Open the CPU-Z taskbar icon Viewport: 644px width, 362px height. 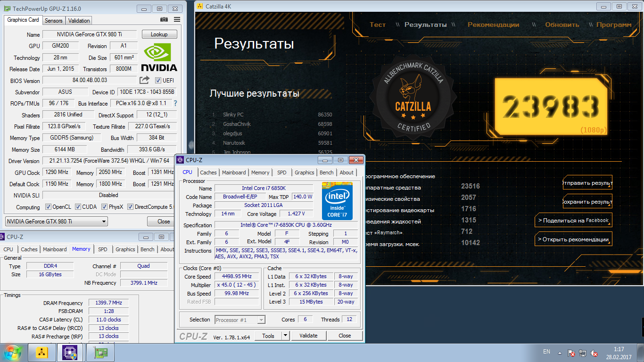(70, 353)
